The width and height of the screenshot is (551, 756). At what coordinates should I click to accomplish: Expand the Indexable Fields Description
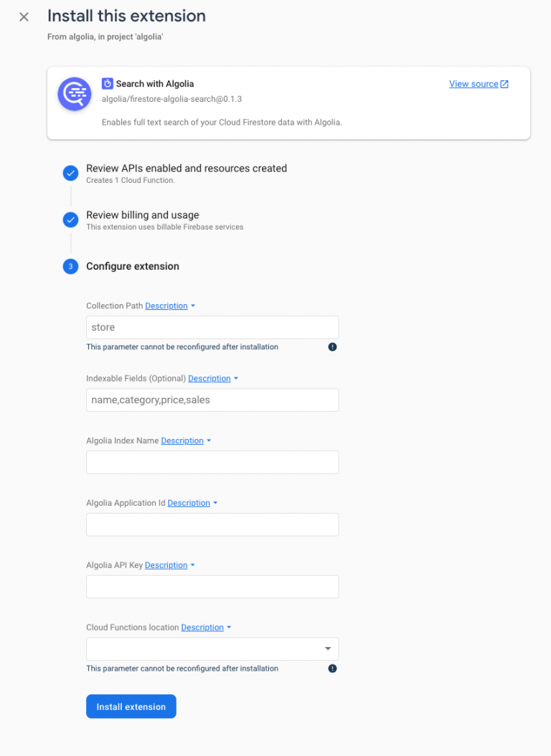click(x=212, y=379)
